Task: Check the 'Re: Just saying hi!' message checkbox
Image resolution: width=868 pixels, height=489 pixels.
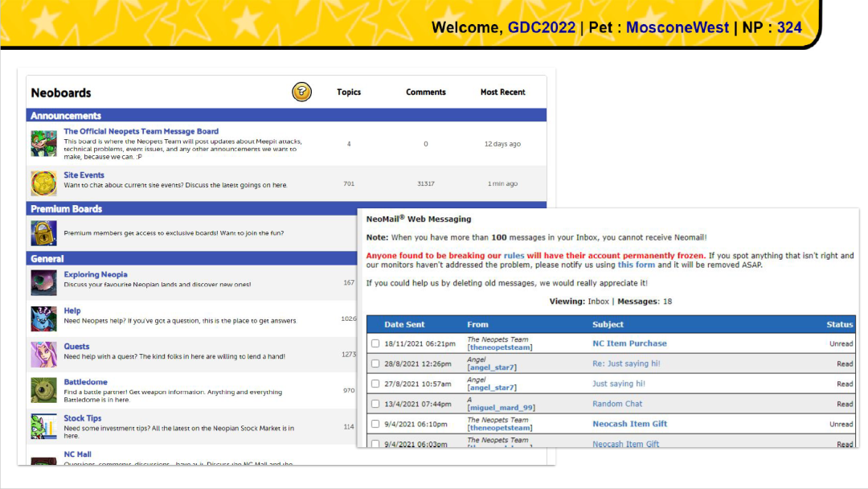Action: click(x=375, y=364)
